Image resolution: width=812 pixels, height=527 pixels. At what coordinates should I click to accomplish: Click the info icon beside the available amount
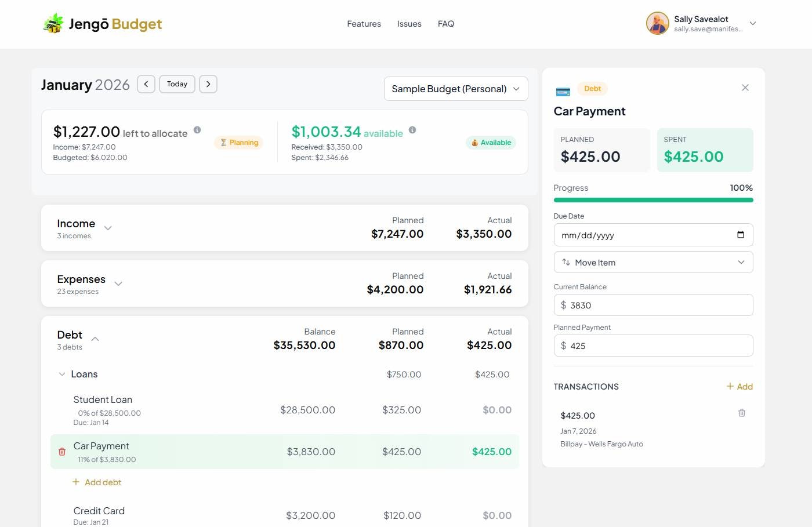click(x=412, y=130)
